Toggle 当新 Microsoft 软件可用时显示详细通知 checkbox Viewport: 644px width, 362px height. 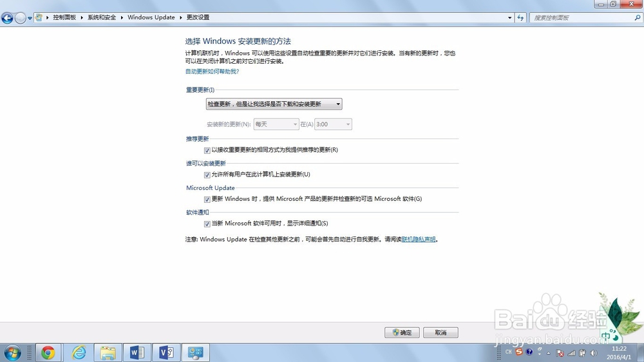(207, 224)
